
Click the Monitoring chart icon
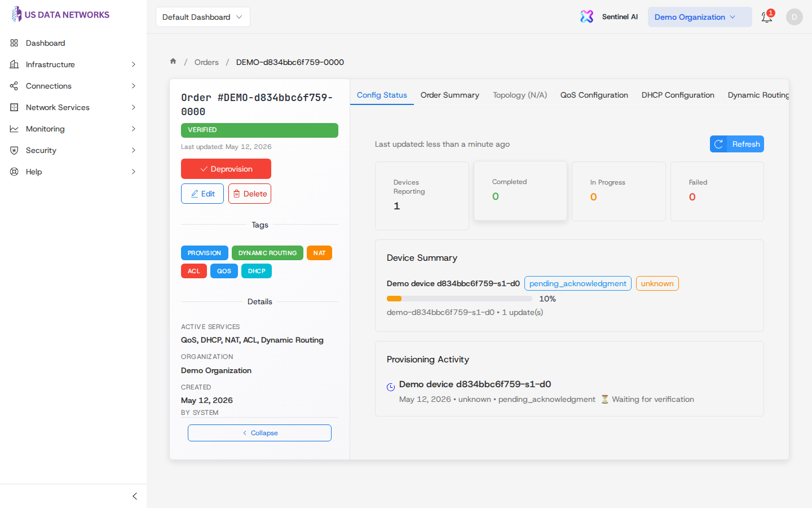[x=14, y=129]
